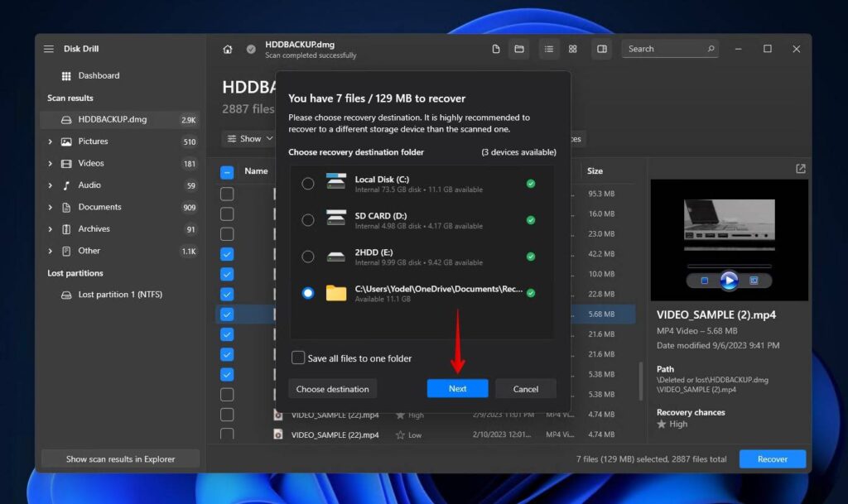Open the hamburger menu next to Disk Drill
The height and width of the screenshot is (504, 848).
click(48, 48)
